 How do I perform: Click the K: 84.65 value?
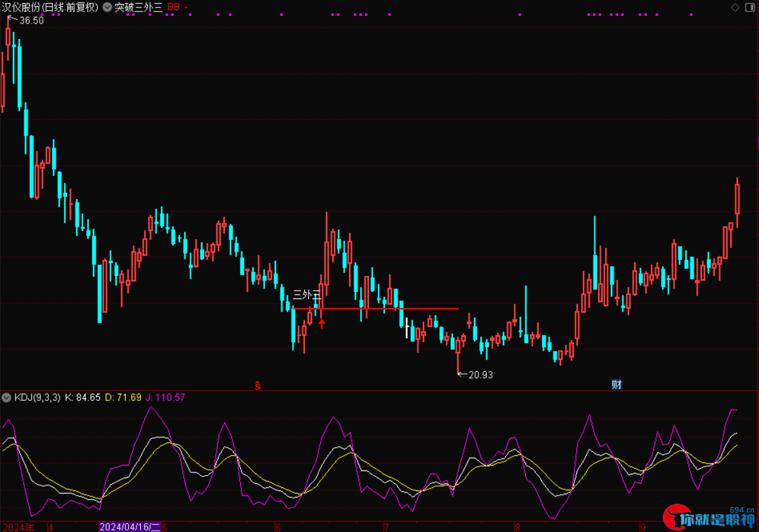(83, 398)
